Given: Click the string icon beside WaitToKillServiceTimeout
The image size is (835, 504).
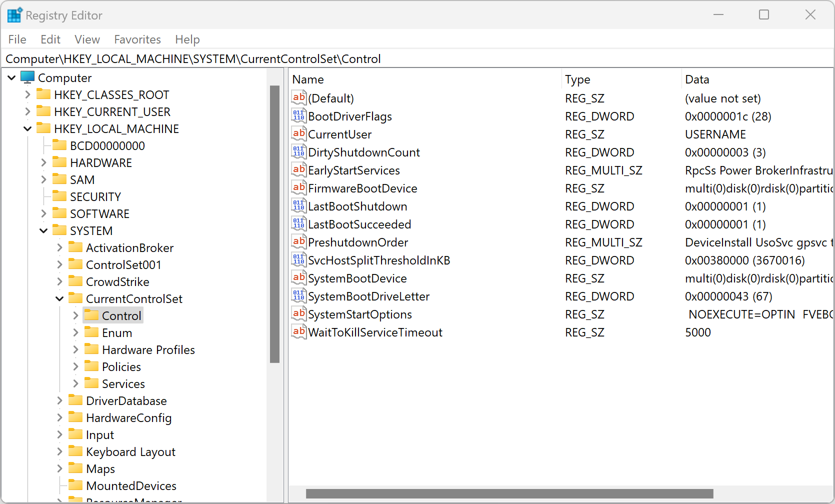Looking at the screenshot, I should 298,332.
